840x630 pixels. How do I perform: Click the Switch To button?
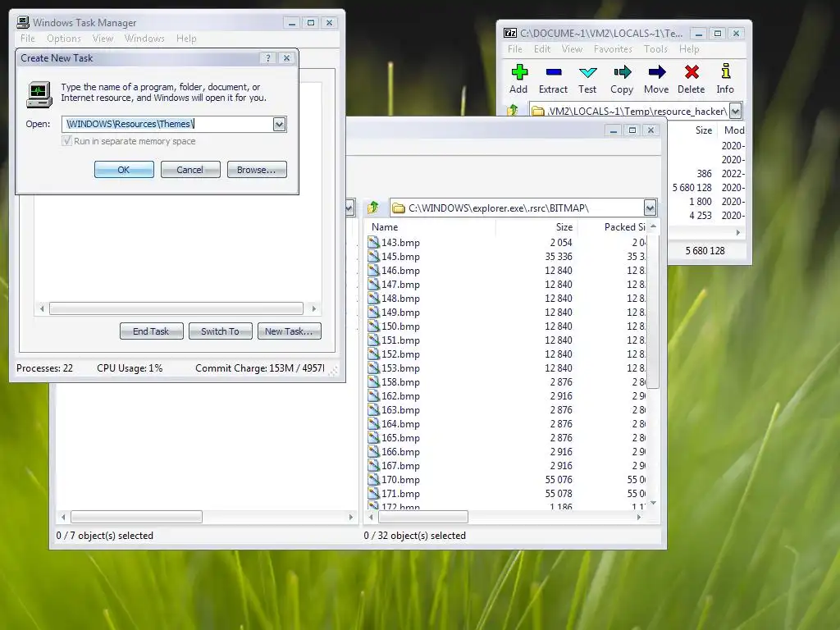point(220,331)
